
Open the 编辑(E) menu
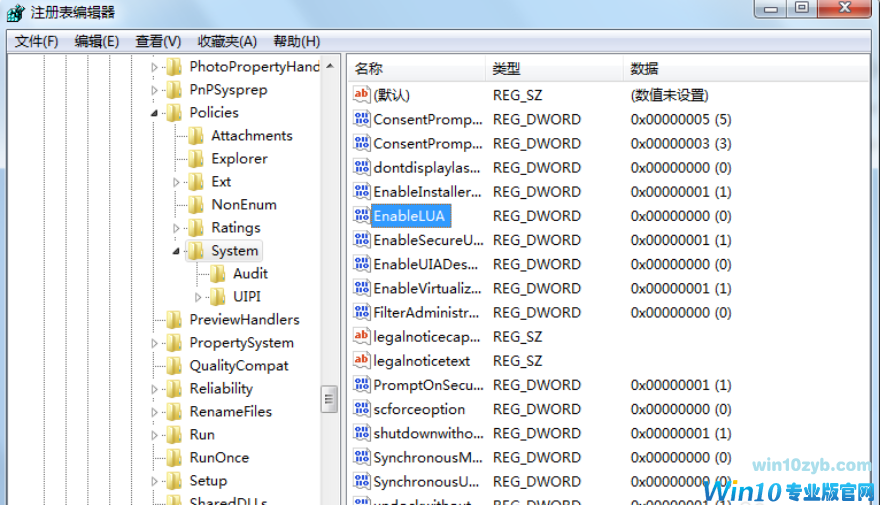97,42
